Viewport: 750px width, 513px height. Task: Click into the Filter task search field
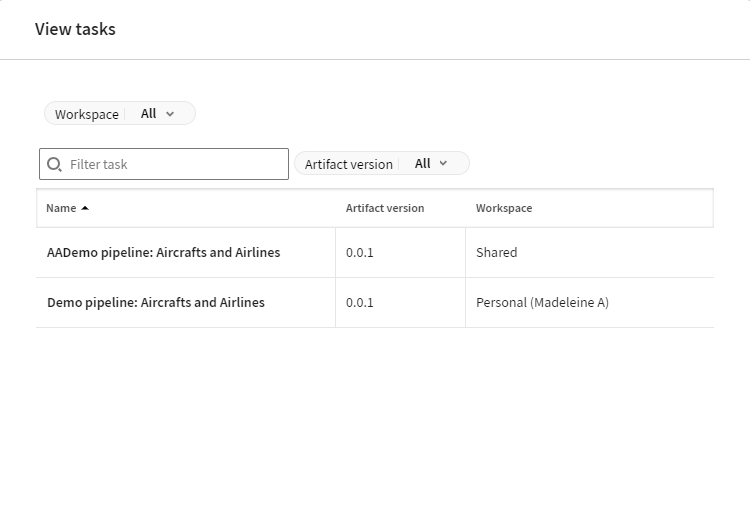click(x=164, y=164)
